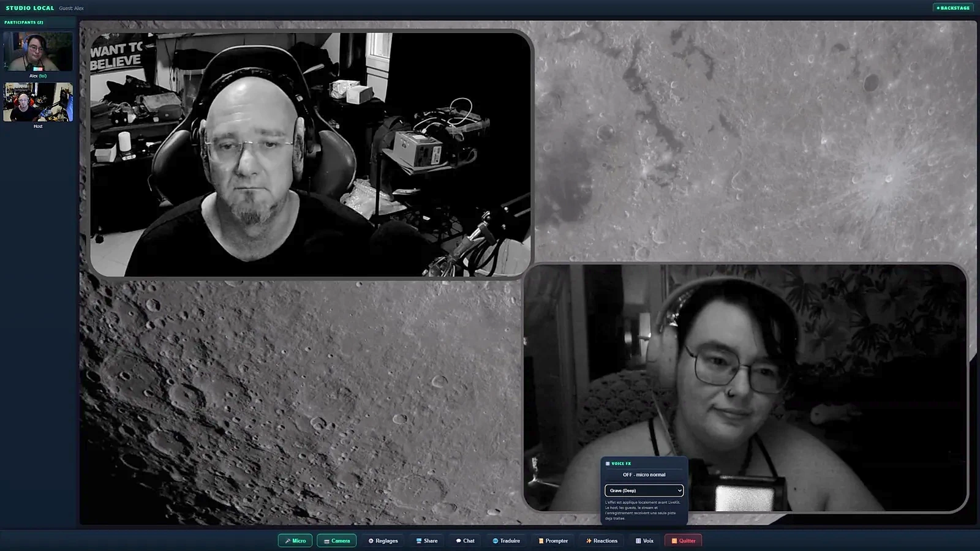Click the OFF - micro normal status button
Screen dimensions: 980x551
[x=644, y=474]
